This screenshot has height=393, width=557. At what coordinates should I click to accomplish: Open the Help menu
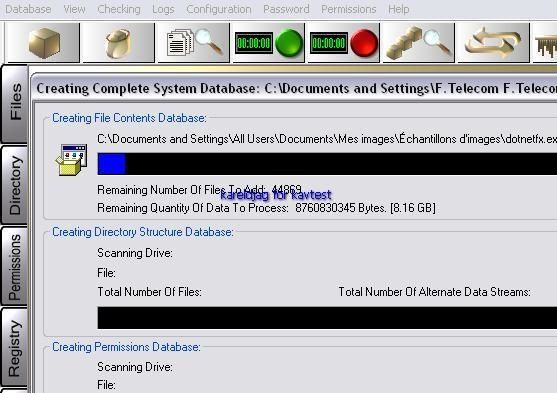click(x=399, y=9)
